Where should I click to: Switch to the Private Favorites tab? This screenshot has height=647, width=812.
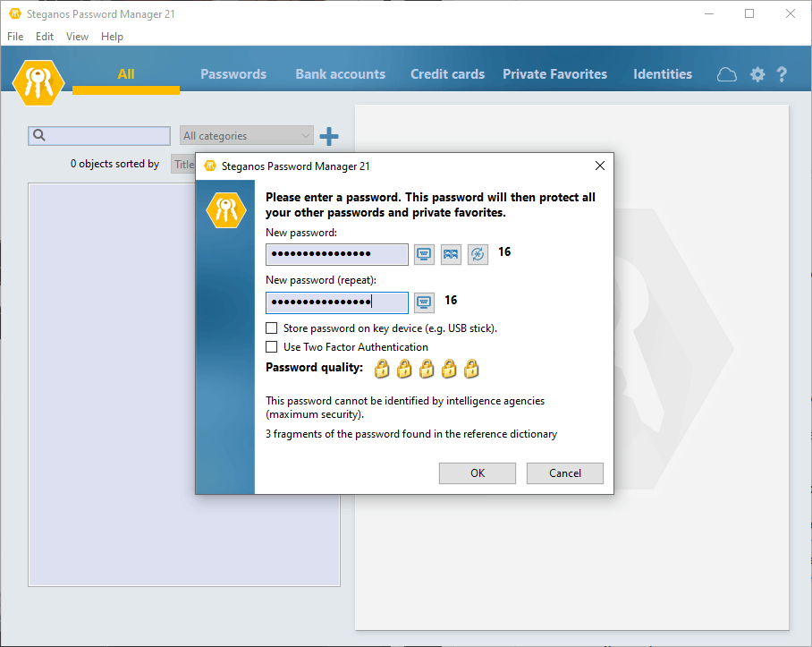[x=554, y=74]
